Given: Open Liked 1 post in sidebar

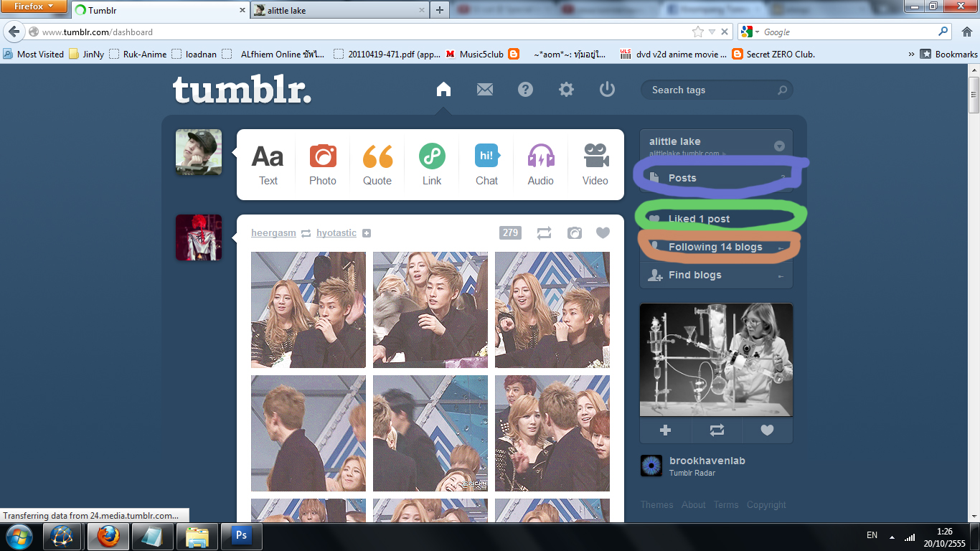Looking at the screenshot, I should point(716,219).
